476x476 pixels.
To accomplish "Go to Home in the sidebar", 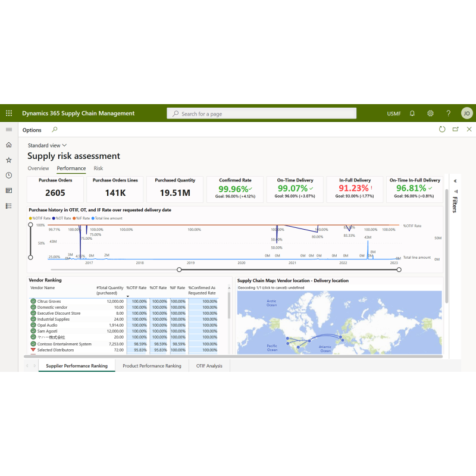I will point(9,145).
